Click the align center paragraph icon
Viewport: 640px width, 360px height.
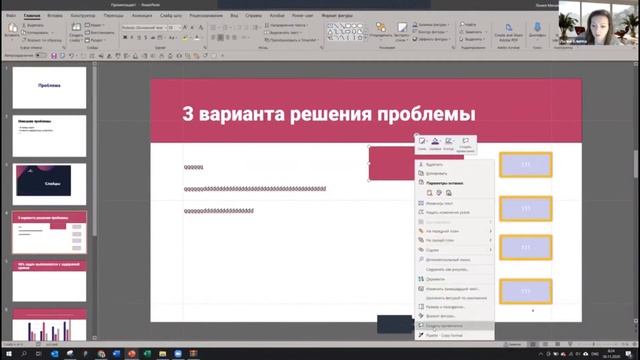(220, 38)
